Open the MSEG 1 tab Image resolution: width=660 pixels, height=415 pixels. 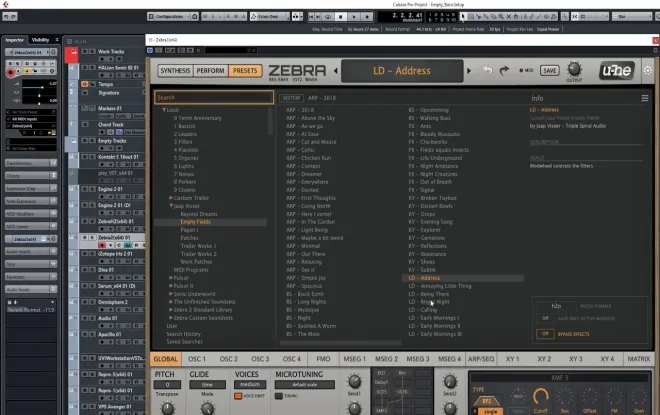[x=354, y=359]
